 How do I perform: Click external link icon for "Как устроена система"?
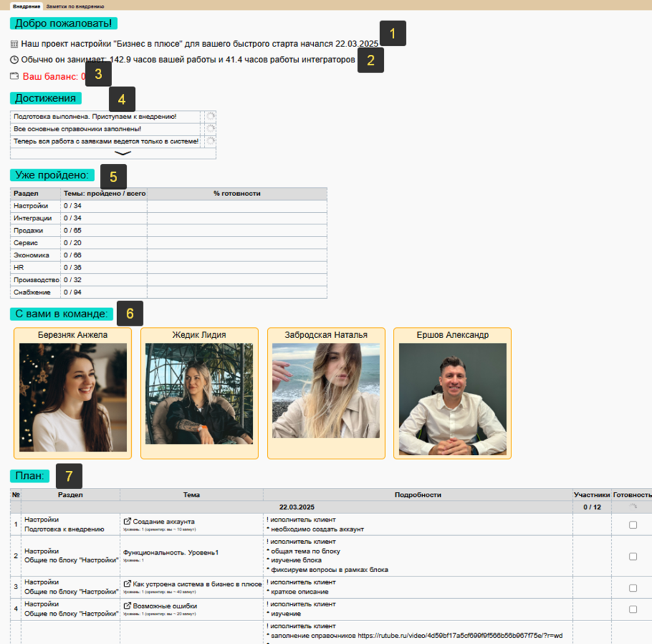click(127, 584)
